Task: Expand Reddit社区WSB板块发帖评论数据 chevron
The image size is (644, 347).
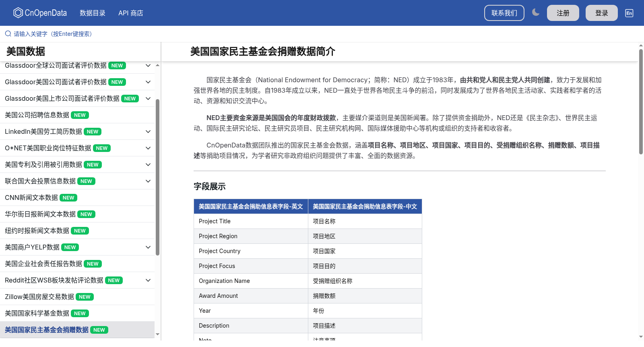Action: [148, 280]
